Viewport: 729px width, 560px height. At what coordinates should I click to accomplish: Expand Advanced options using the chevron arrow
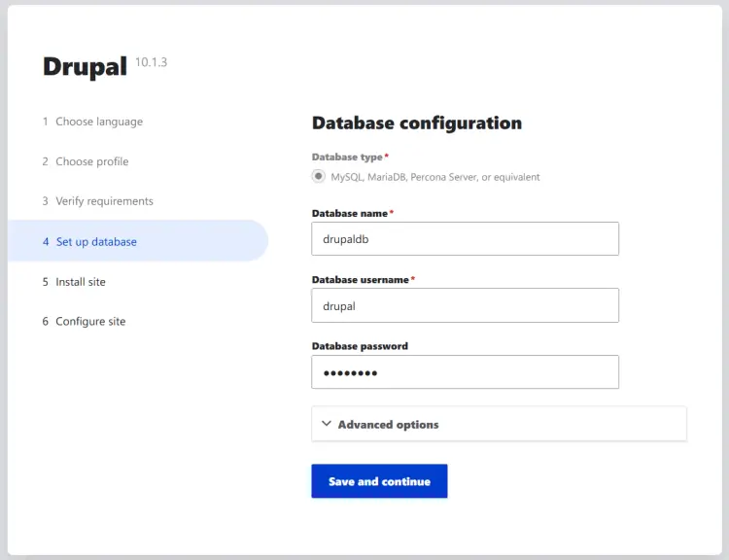pos(326,424)
